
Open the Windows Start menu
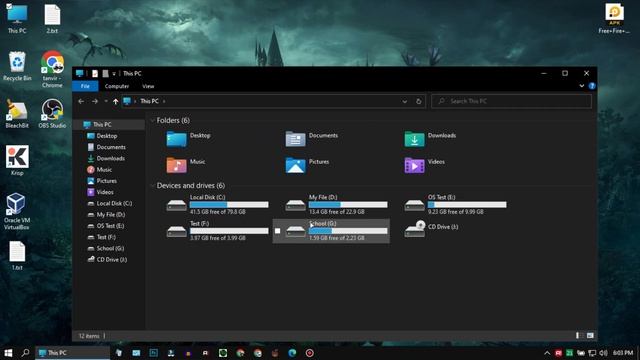click(8, 353)
